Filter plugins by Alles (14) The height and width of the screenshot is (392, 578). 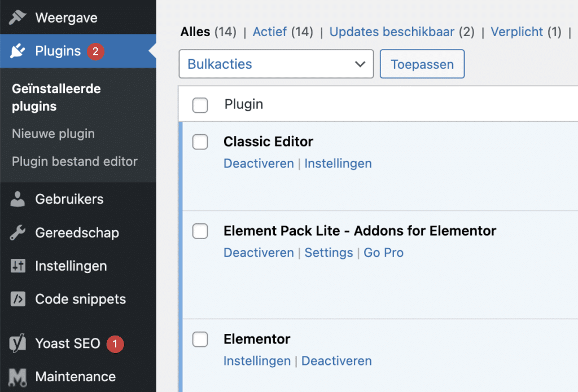(x=208, y=32)
